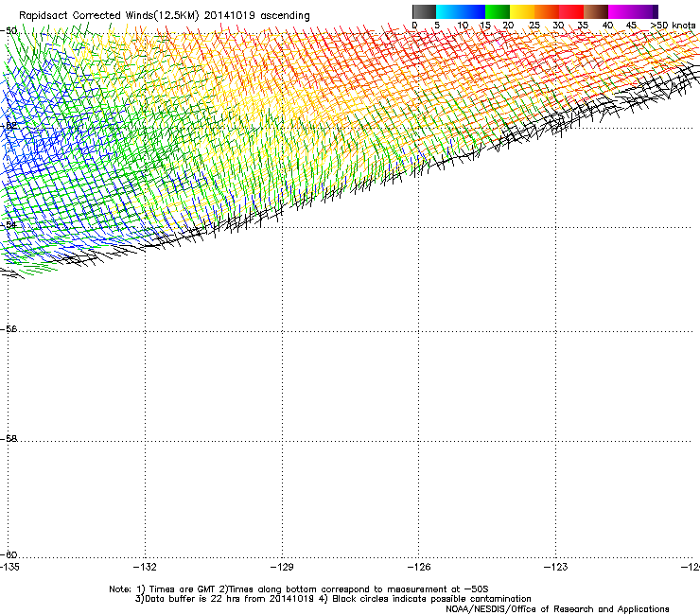700x615 pixels.
Task: Click the latitude label '-50'
Action: pos(9,31)
